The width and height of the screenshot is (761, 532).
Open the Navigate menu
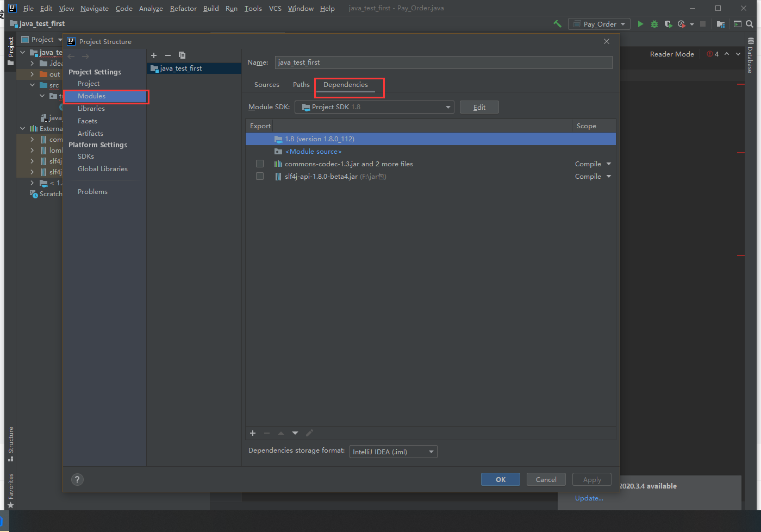(x=95, y=9)
